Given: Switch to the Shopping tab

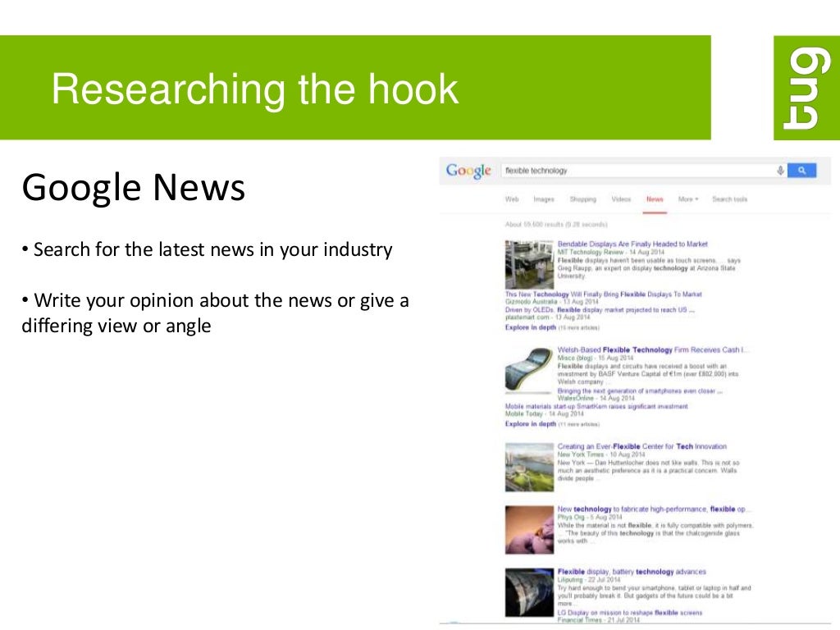Looking at the screenshot, I should coord(583,199).
